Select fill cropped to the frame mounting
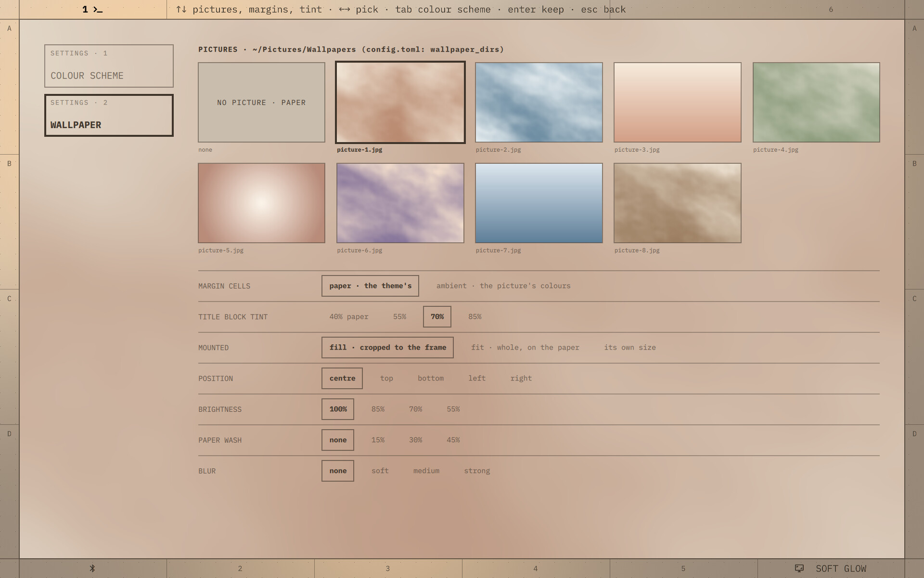924x578 pixels. [x=387, y=347]
